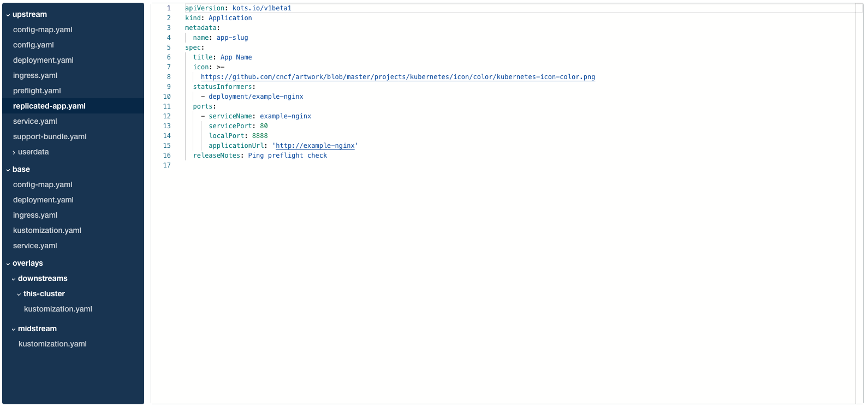The height and width of the screenshot is (407, 868).
Task: Collapse the overlays folder
Action: tap(8, 264)
